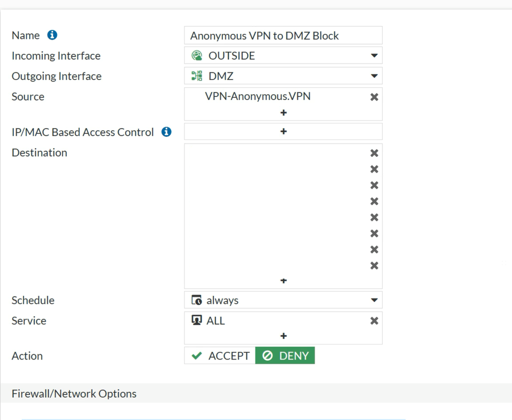
Task: Select the VPN-Anonymous.VPN source entry
Action: pyautogui.click(x=257, y=96)
